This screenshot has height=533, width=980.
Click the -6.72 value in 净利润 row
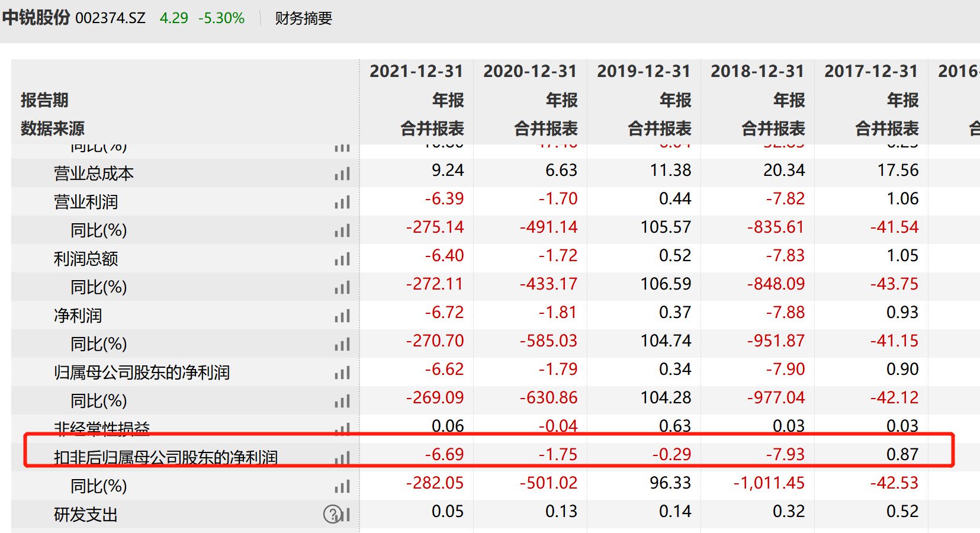pyautogui.click(x=444, y=313)
